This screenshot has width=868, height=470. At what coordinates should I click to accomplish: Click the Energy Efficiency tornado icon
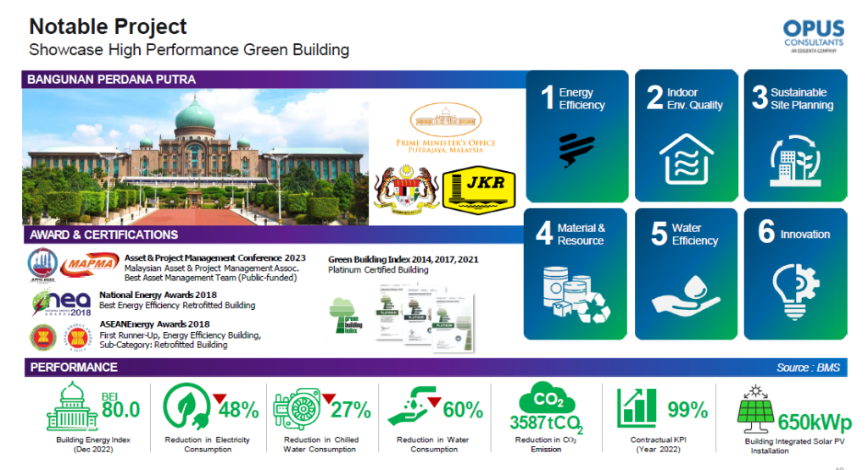click(x=576, y=150)
